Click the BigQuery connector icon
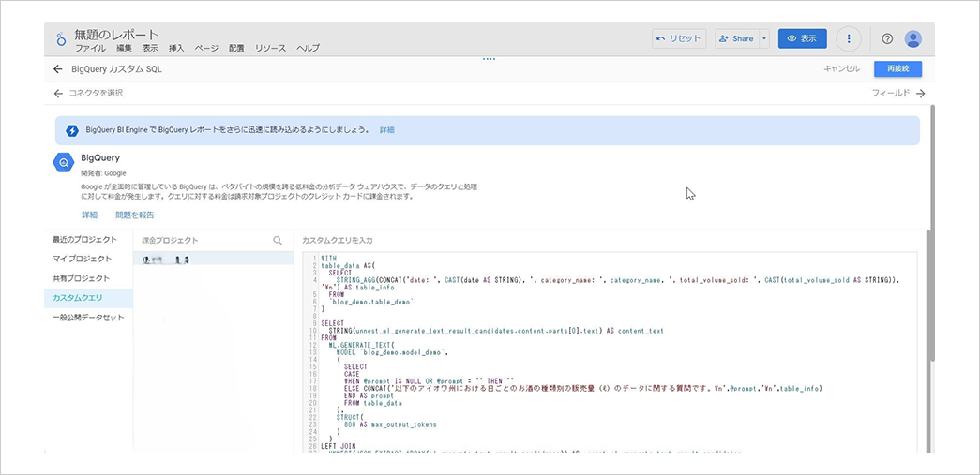 pos(63,164)
